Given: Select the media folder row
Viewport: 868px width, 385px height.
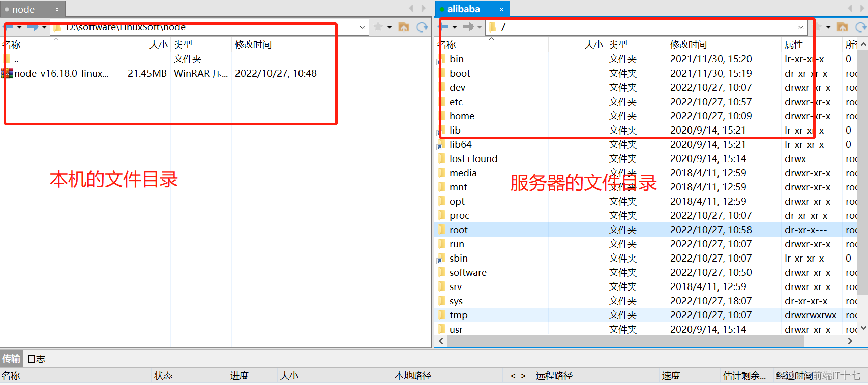Looking at the screenshot, I should [x=646, y=173].
